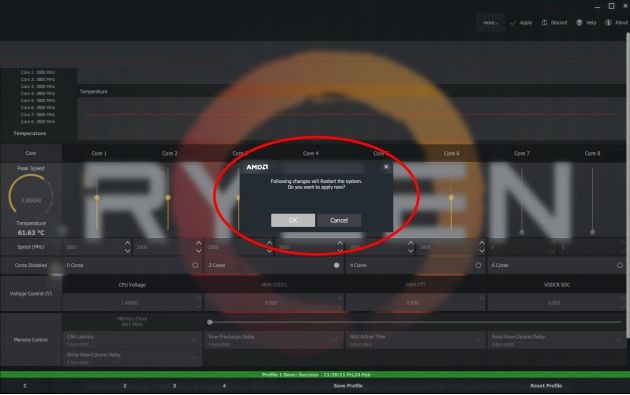Click the Core 6 speed stepper arrows
The image size is (630, 395).
pyautogui.click(x=482, y=247)
